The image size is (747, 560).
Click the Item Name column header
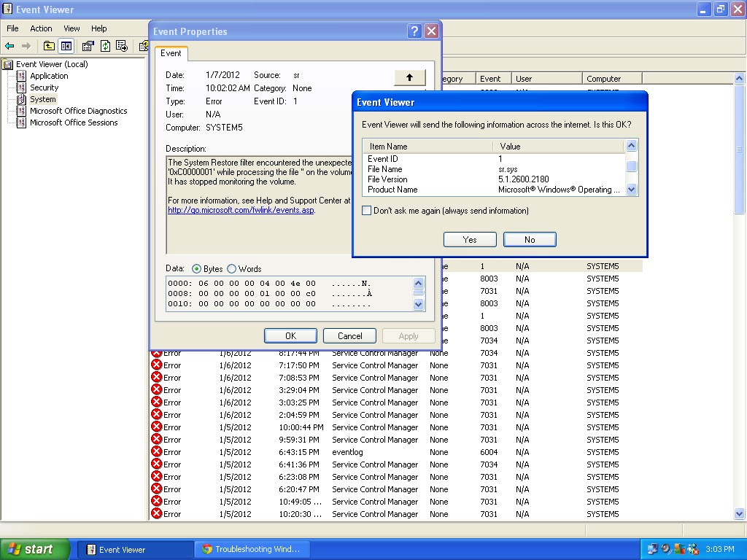[427, 147]
